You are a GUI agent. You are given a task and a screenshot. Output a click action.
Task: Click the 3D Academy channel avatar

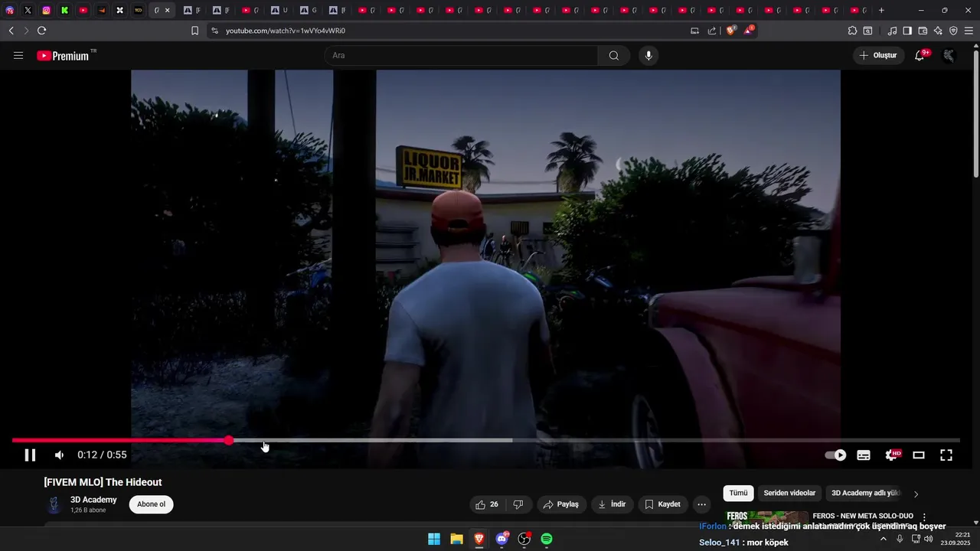pyautogui.click(x=54, y=505)
